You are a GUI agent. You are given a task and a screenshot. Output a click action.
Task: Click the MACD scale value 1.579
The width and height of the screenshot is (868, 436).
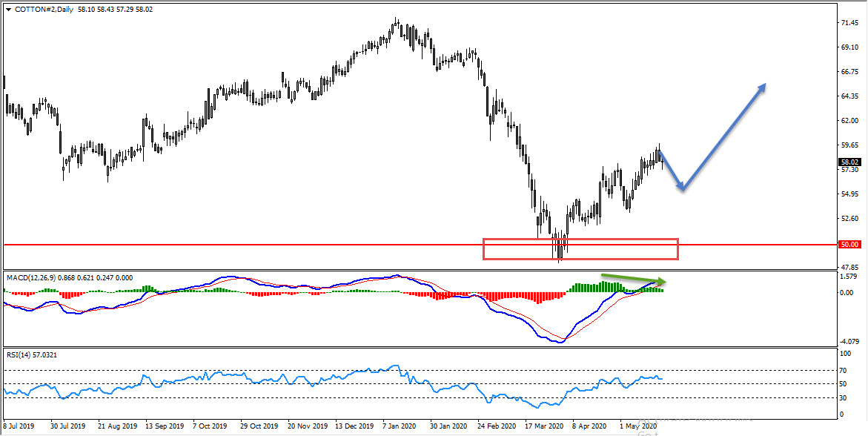click(x=849, y=277)
